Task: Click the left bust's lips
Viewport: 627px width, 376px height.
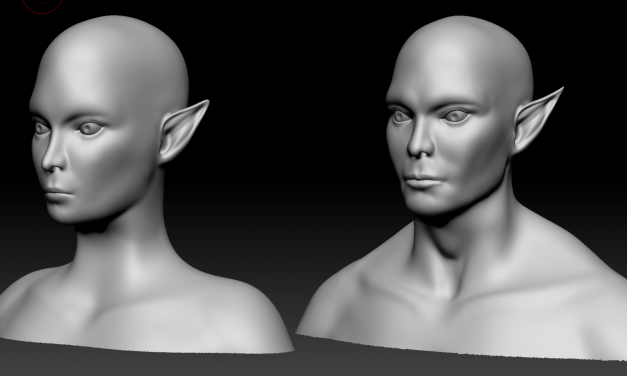Action: click(58, 195)
